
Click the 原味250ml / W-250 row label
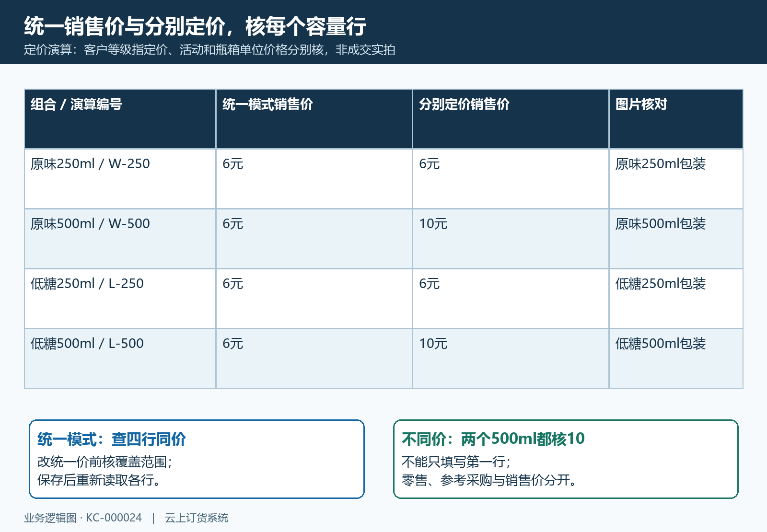[x=90, y=164]
